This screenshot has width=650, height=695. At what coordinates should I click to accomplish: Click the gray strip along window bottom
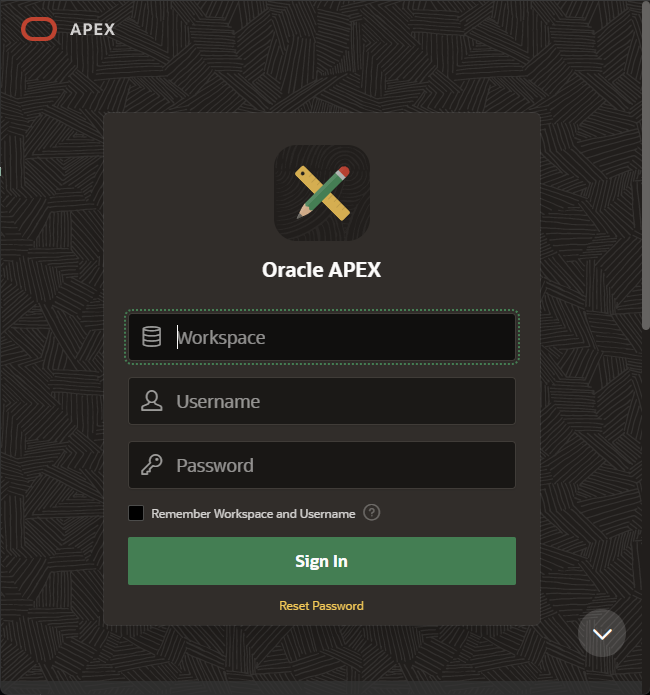325,688
